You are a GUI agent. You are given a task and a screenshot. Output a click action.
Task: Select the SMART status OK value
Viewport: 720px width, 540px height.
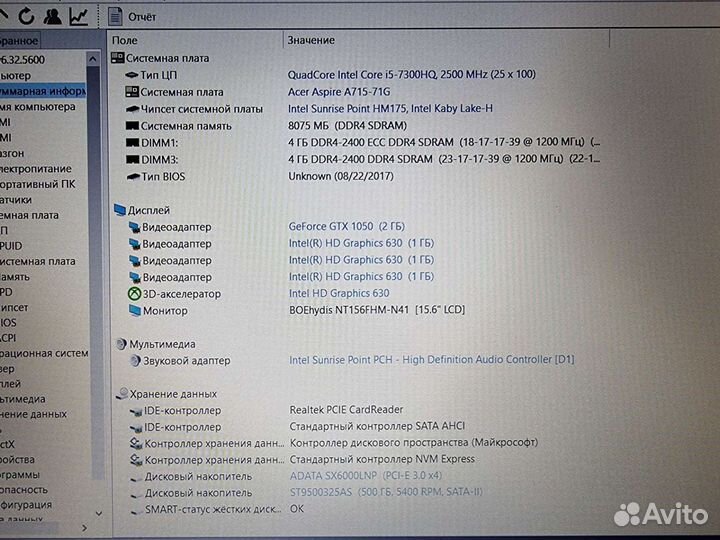297,508
